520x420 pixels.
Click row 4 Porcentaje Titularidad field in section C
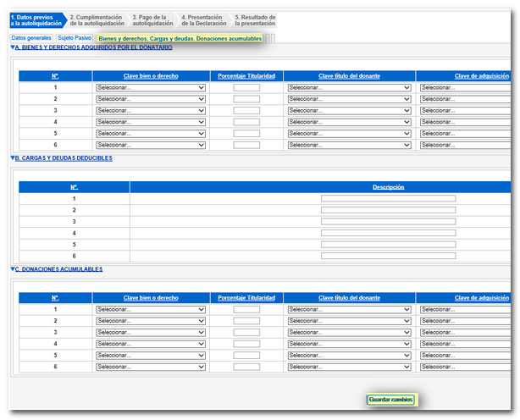246,344
